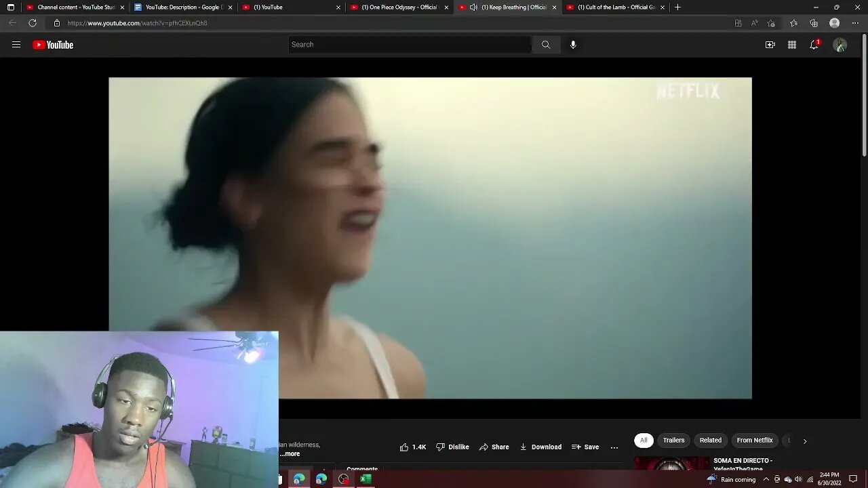Open the YouTube hamburger guide menu
The width and height of the screenshot is (868, 488).
(16, 45)
